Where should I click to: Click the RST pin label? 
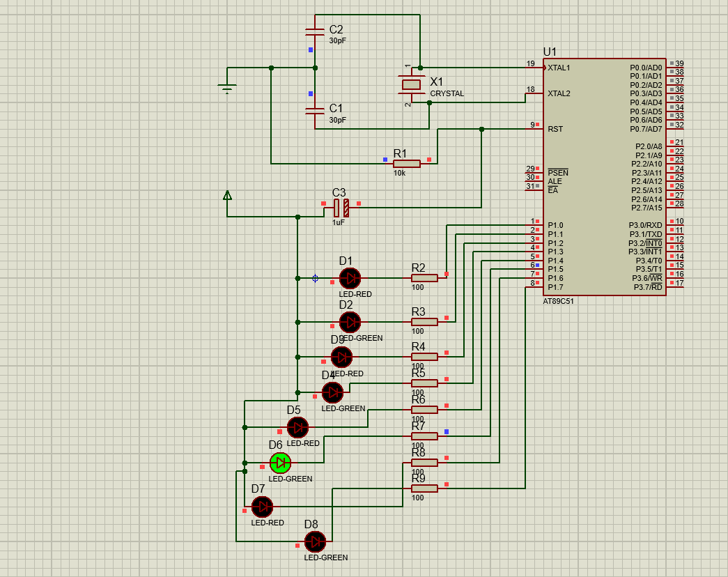[555, 129]
